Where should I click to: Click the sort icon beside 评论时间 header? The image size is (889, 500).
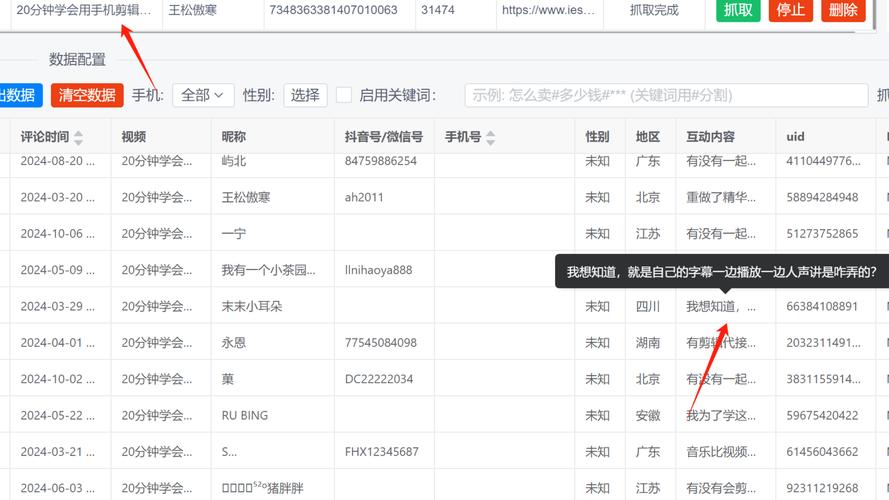(x=79, y=137)
